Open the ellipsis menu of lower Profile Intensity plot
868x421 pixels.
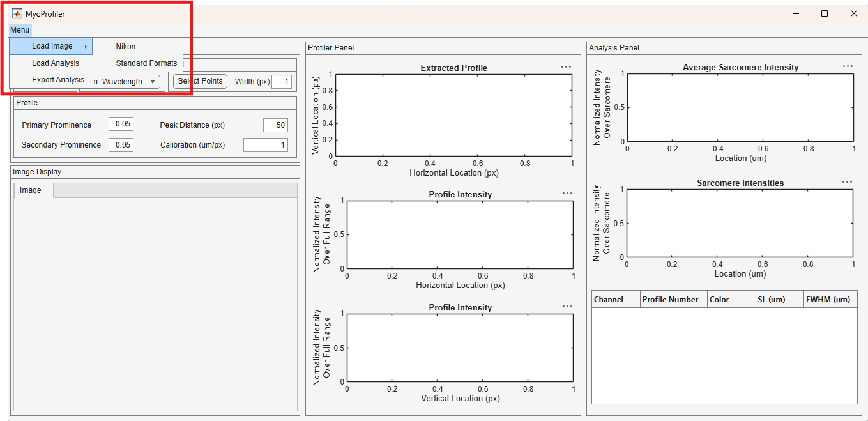point(567,306)
